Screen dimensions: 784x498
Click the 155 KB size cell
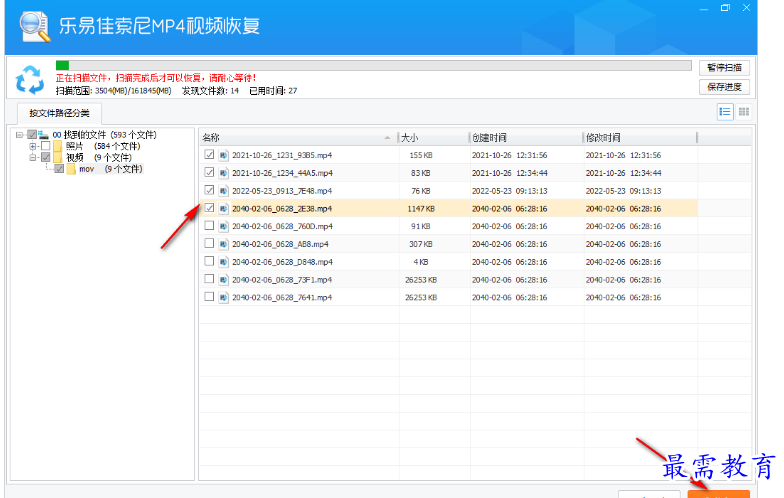(x=421, y=156)
